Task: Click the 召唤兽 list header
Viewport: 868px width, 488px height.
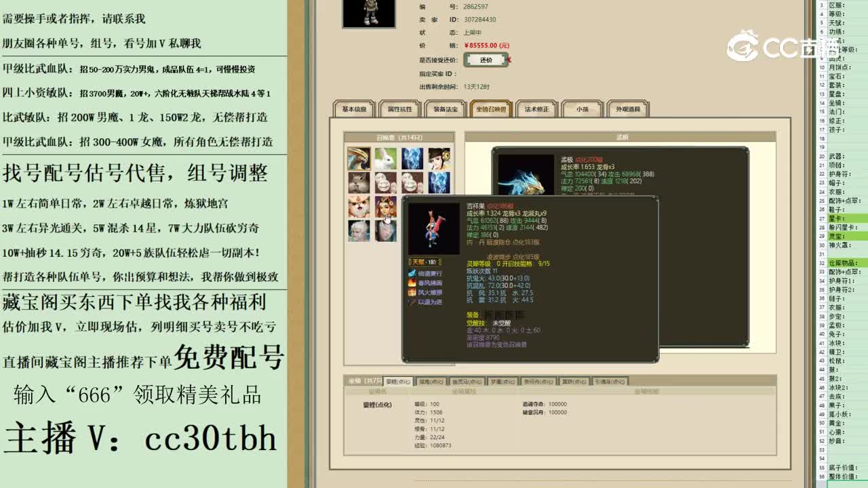Action: [x=399, y=137]
